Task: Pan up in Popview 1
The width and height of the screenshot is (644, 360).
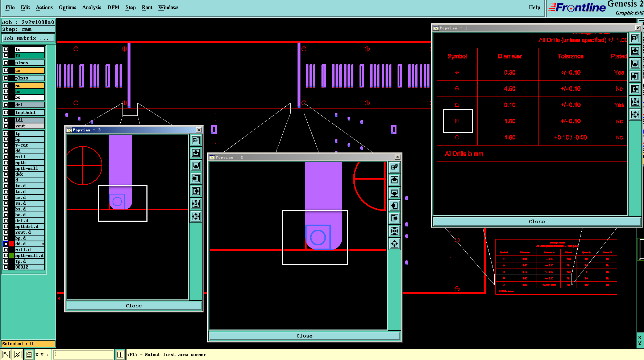Action: pyautogui.click(x=635, y=51)
